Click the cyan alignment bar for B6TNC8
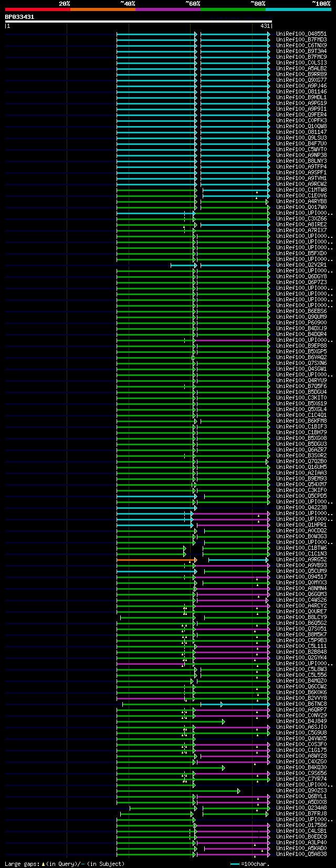The width and height of the screenshot is (336, 868). tap(235, 704)
